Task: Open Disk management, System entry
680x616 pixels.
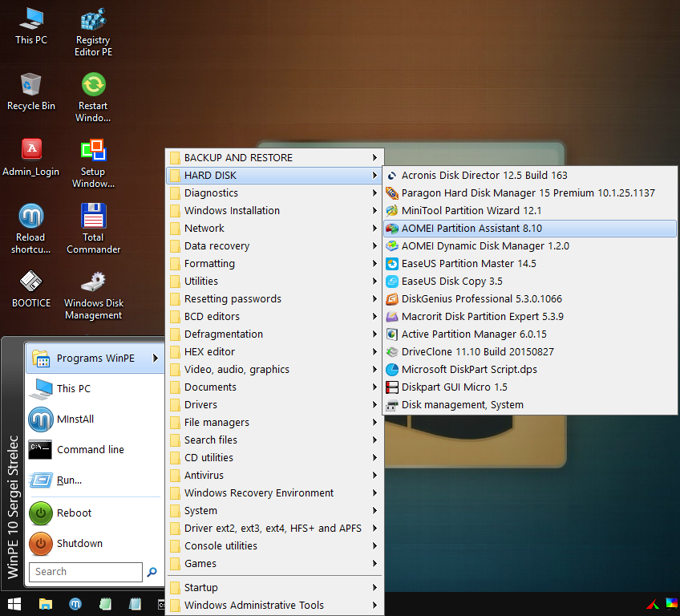Action: 529,405
